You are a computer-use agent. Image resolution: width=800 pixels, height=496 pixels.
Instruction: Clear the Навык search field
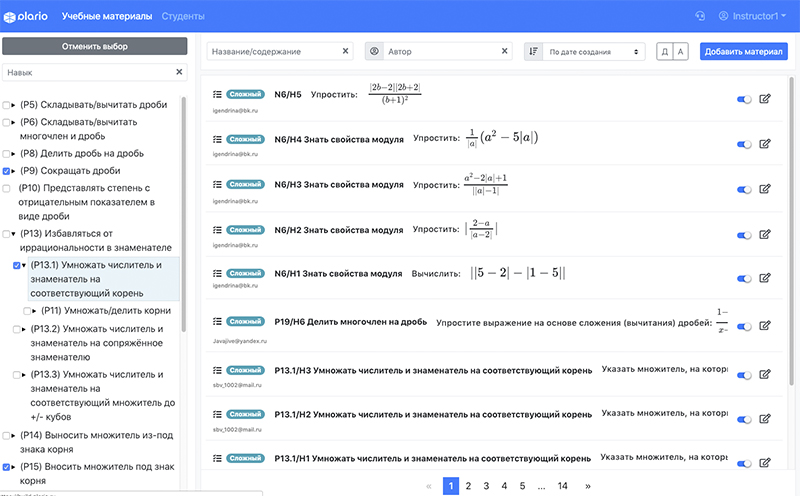[179, 72]
